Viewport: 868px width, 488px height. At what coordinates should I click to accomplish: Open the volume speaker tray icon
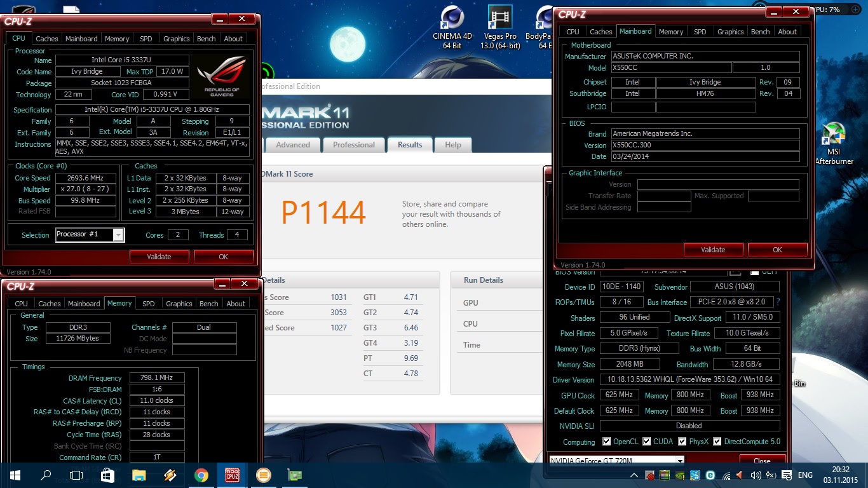756,475
